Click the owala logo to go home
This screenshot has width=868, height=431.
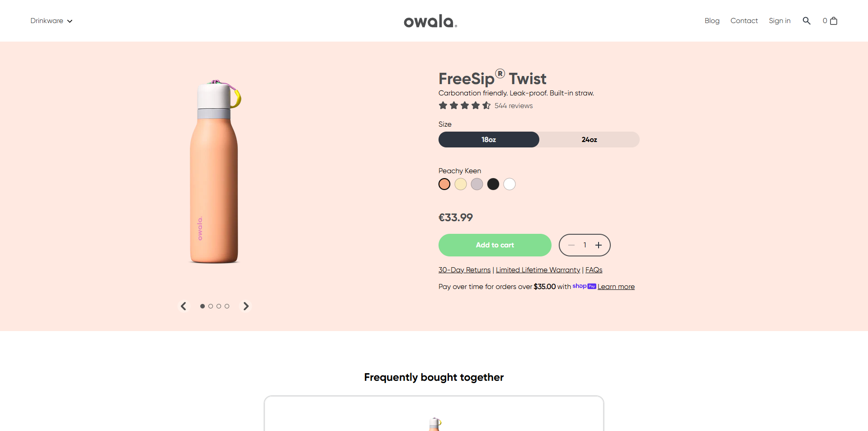tap(429, 21)
